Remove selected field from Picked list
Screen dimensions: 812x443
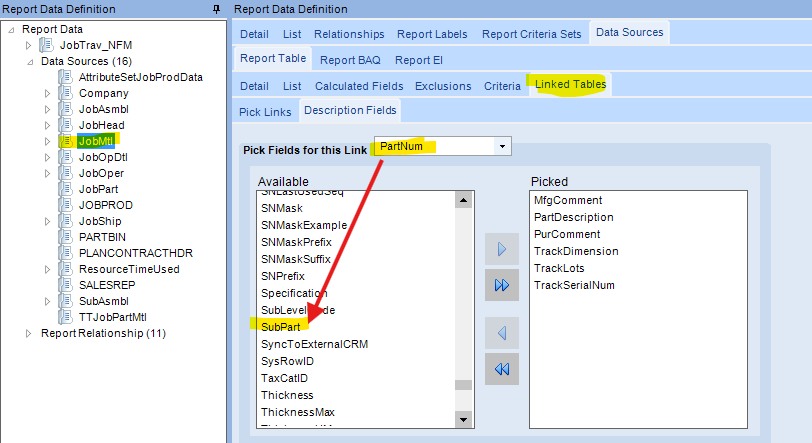(x=502, y=333)
